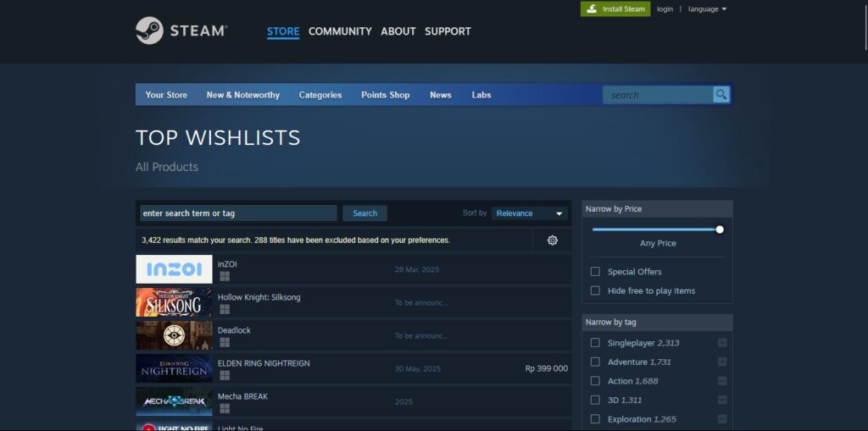Go to the Points Shop tab
The width and height of the screenshot is (868, 431).
386,95
